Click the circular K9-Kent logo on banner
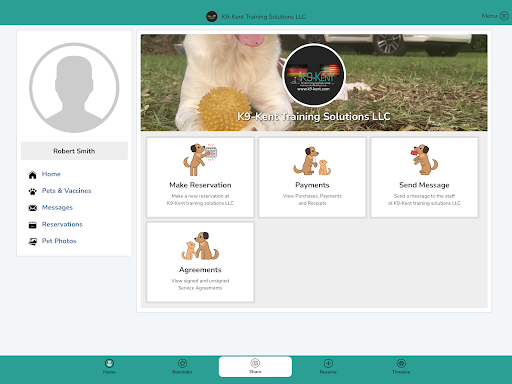Viewport: 512px width, 384px height. coord(314,75)
